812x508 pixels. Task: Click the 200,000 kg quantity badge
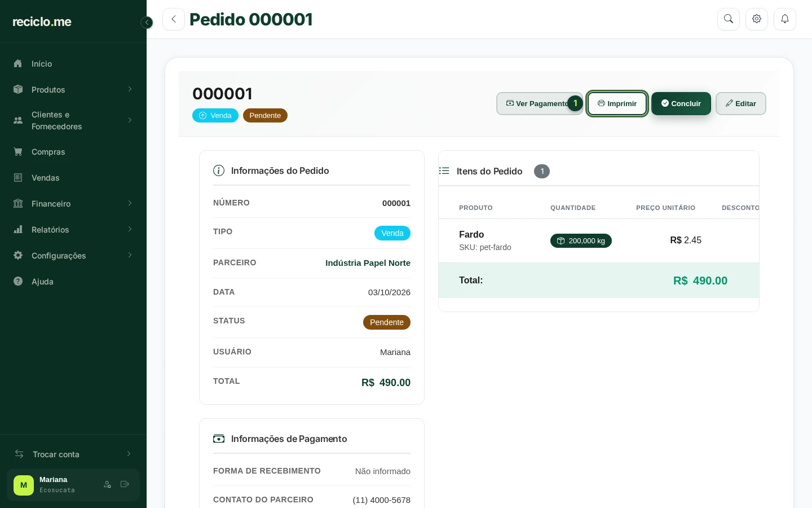pyautogui.click(x=581, y=240)
